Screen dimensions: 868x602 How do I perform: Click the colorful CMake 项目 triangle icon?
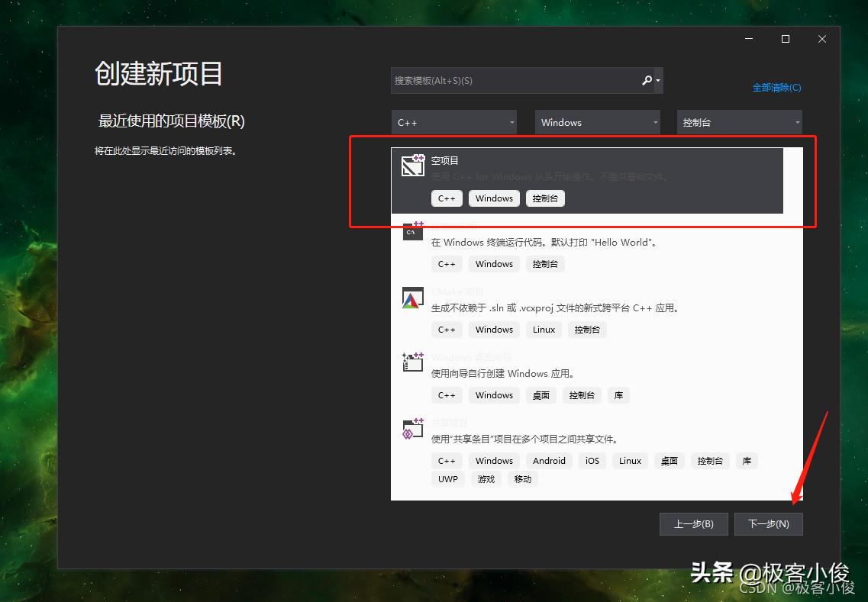[412, 298]
